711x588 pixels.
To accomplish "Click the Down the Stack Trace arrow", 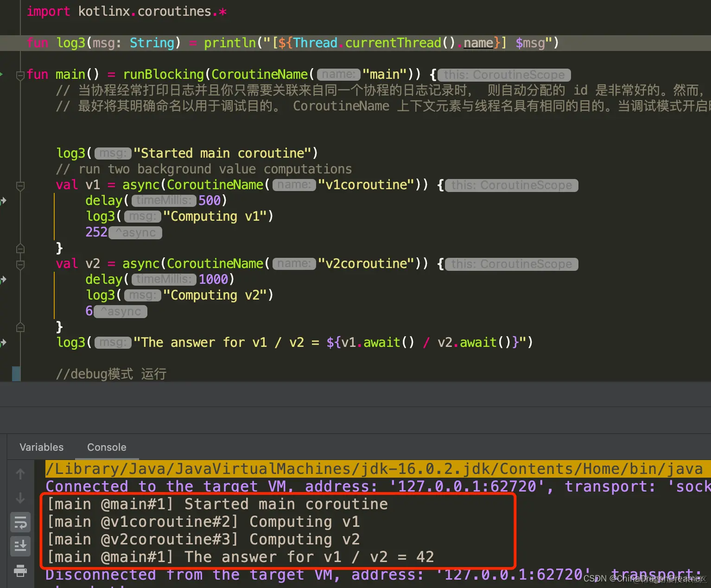I will (x=20, y=498).
